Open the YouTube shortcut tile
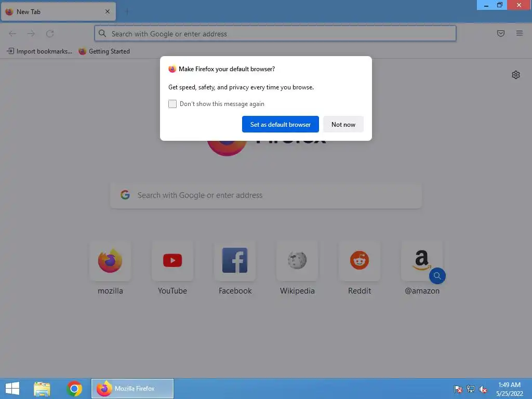The height and width of the screenshot is (399, 532). (x=172, y=261)
